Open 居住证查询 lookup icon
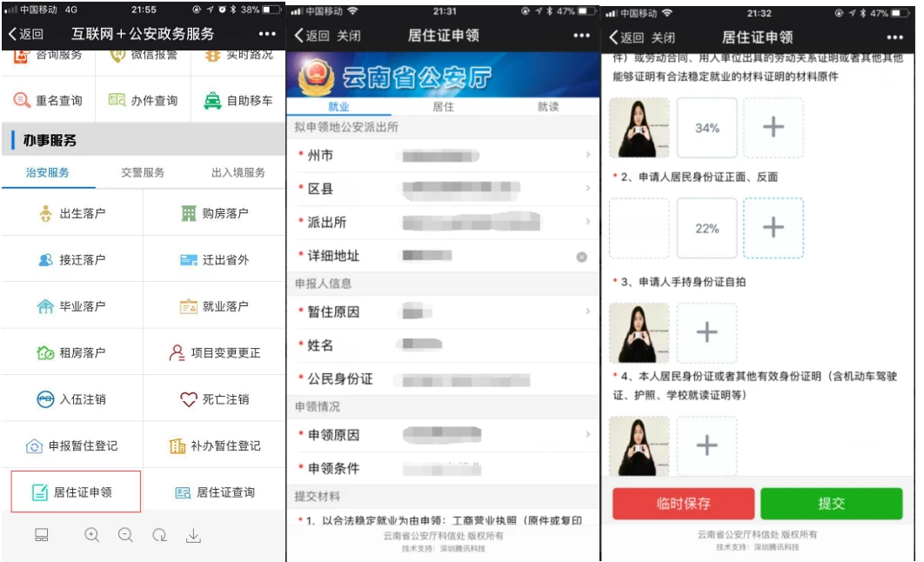Image resolution: width=924 pixels, height=562 pixels. click(x=183, y=492)
